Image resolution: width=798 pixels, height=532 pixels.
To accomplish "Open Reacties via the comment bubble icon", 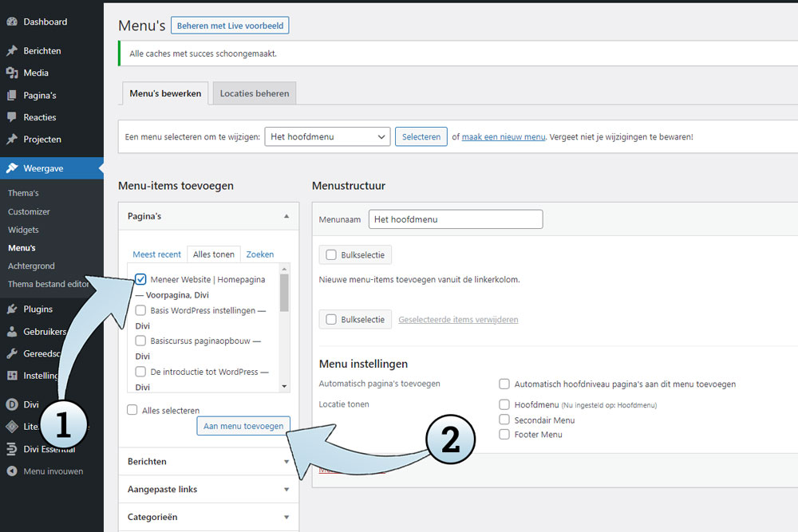I will tap(12, 117).
